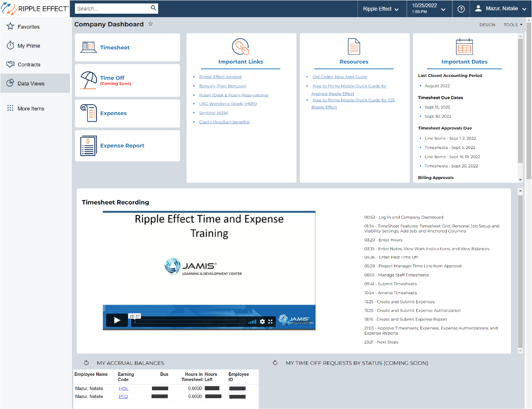Screen dimensions: 532x409
Task: Toggle video fullscreen icon
Action: [270, 322]
